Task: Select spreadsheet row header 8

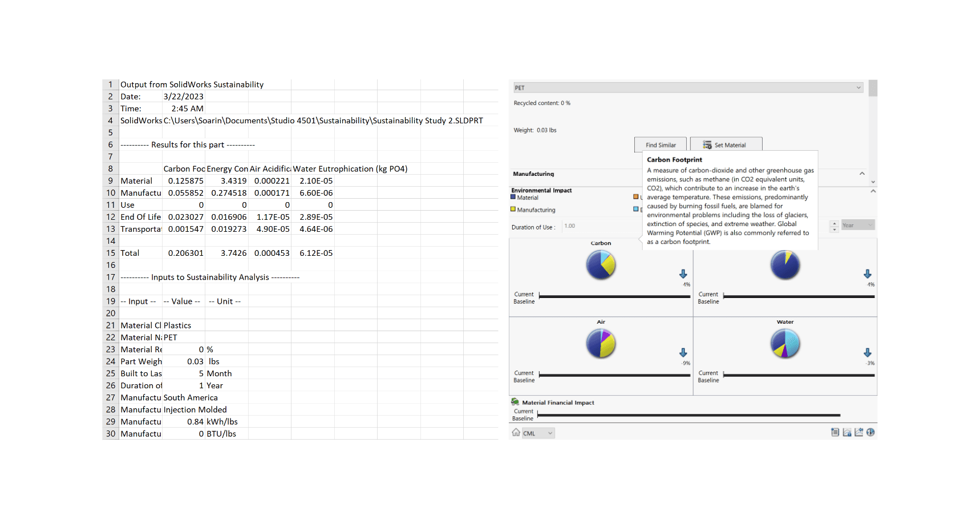Action: (111, 169)
